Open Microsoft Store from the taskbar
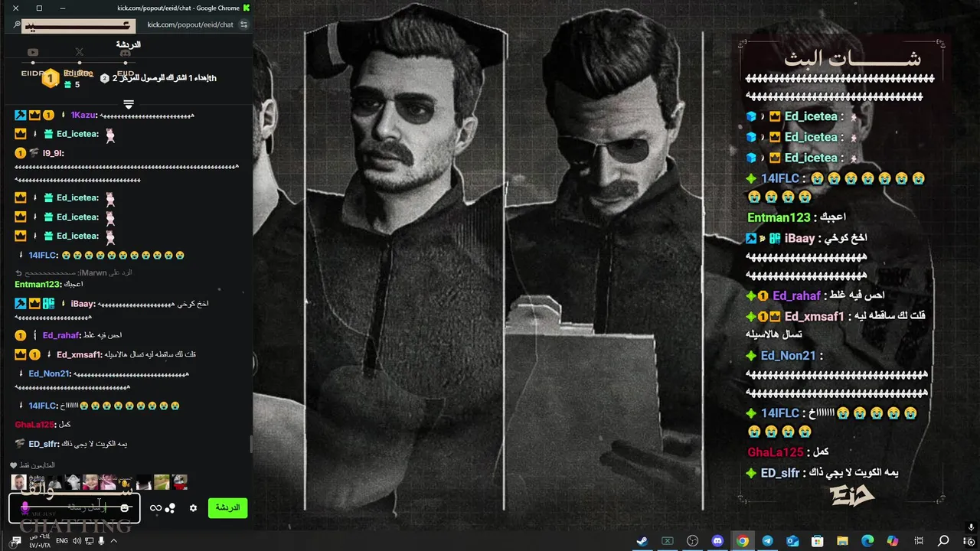The height and width of the screenshot is (551, 980). [818, 541]
